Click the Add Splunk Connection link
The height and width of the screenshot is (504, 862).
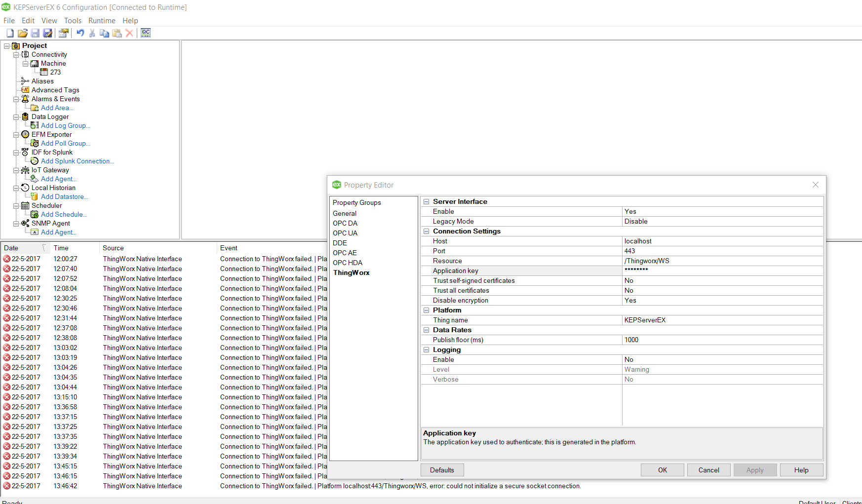[x=78, y=161]
